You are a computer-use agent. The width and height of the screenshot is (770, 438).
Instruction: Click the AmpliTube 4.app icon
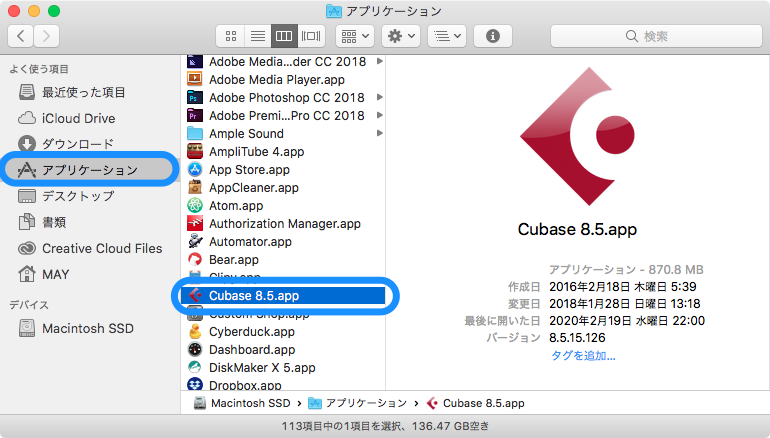click(195, 152)
